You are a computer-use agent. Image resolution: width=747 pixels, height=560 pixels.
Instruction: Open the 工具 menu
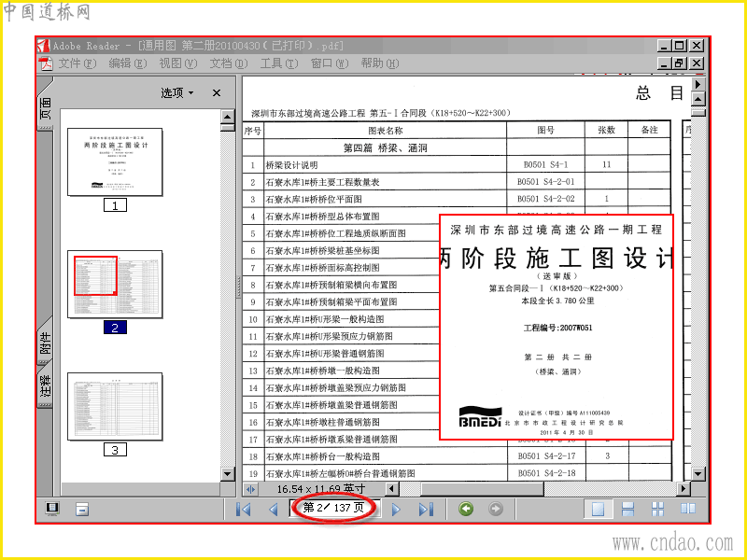pos(279,63)
